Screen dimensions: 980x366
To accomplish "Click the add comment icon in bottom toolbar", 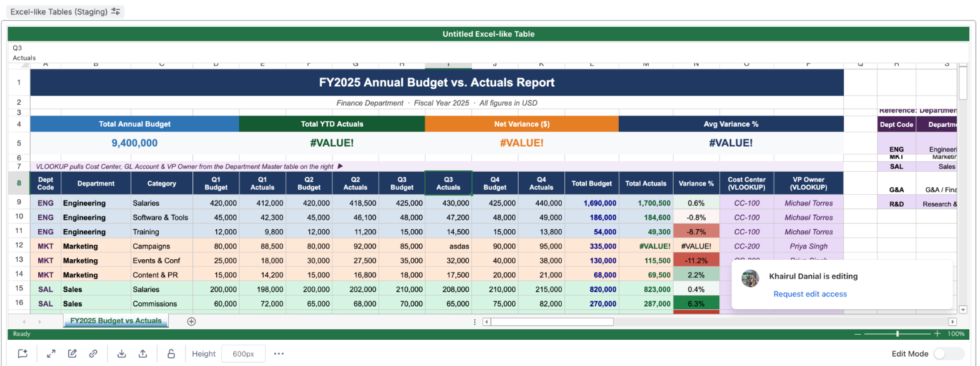I will coord(22,354).
